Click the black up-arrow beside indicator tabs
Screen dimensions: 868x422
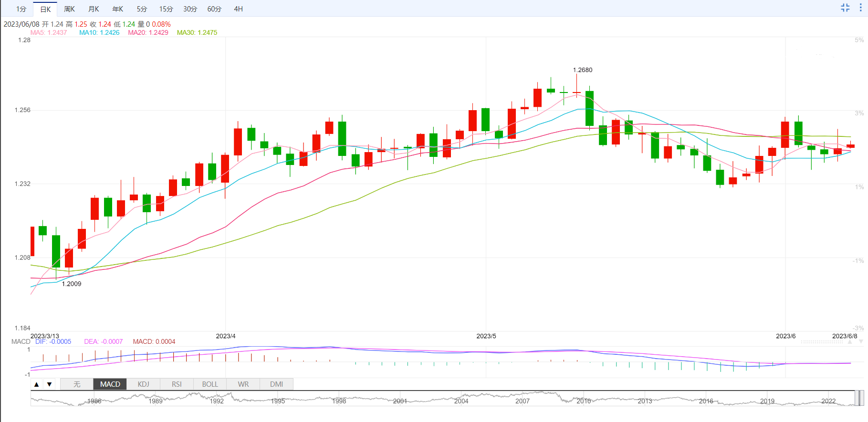point(37,384)
